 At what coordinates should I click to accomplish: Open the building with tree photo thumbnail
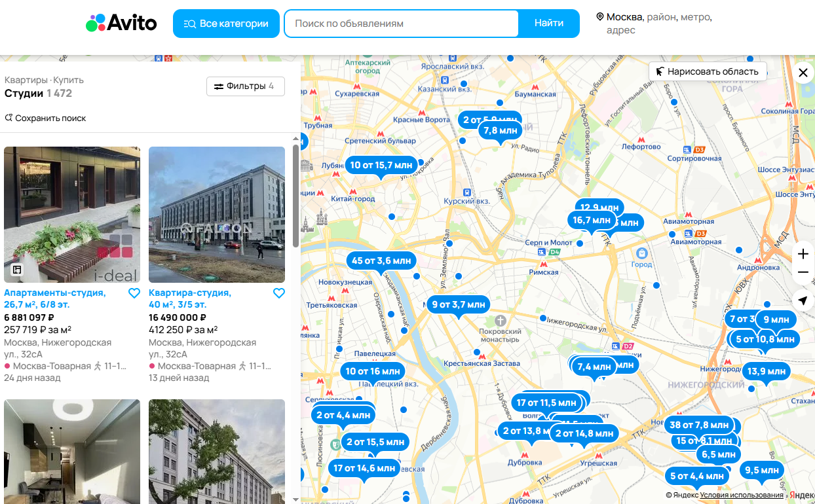tap(217, 452)
